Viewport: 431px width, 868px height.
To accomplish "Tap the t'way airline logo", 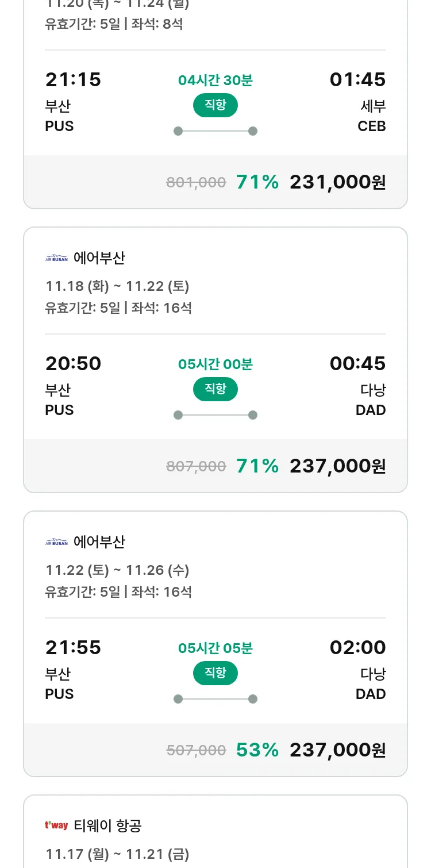I will (56, 826).
